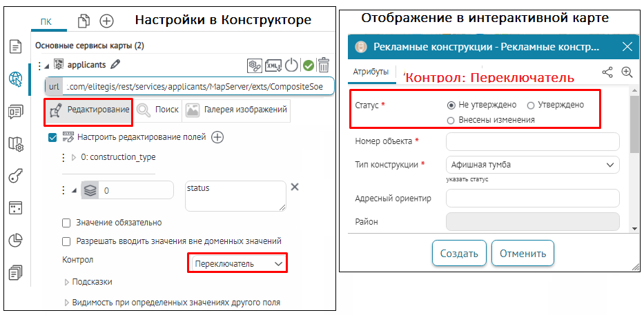Click the plus icon beside the ПК tab
The image size is (644, 315).
pos(106,21)
